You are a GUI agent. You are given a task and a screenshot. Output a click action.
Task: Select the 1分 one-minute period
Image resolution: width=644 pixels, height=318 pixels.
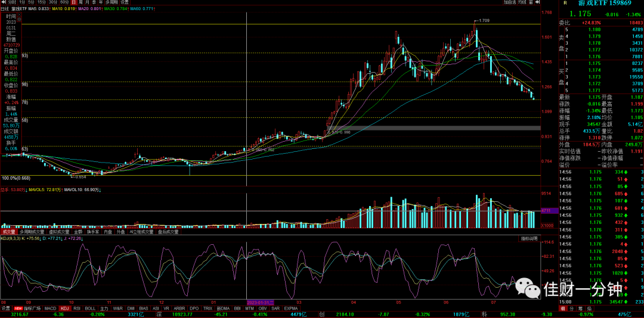click(22, 2)
